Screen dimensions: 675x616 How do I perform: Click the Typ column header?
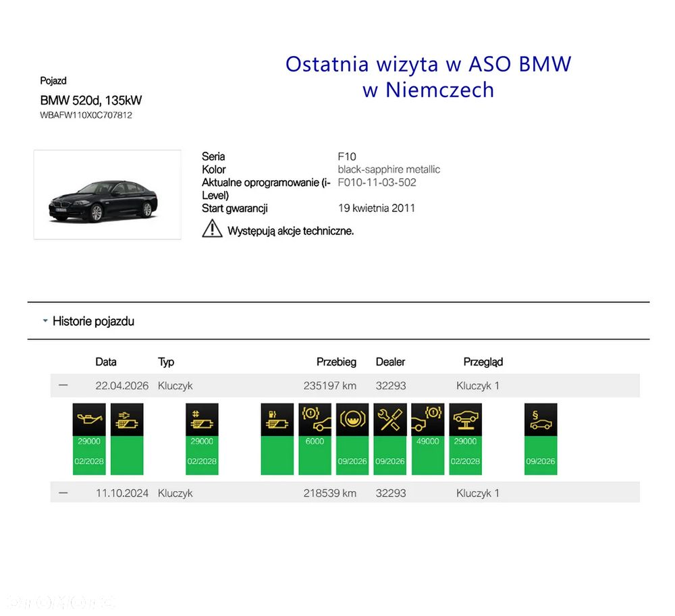click(x=166, y=362)
